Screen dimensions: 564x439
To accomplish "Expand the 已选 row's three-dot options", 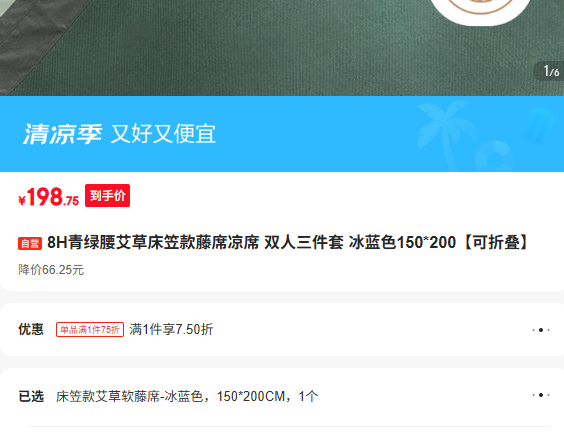I will pos(541,395).
